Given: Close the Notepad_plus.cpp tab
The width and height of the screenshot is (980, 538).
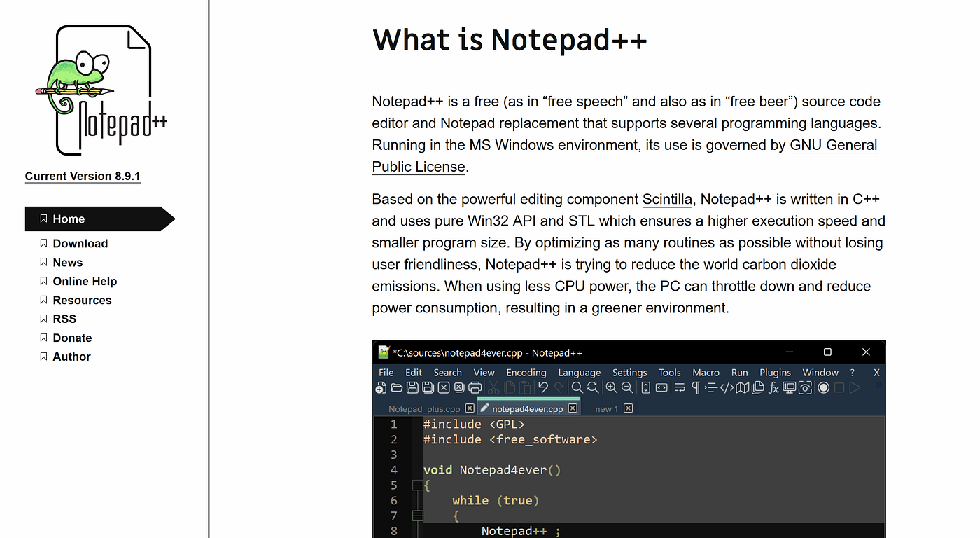Looking at the screenshot, I should click(x=470, y=408).
